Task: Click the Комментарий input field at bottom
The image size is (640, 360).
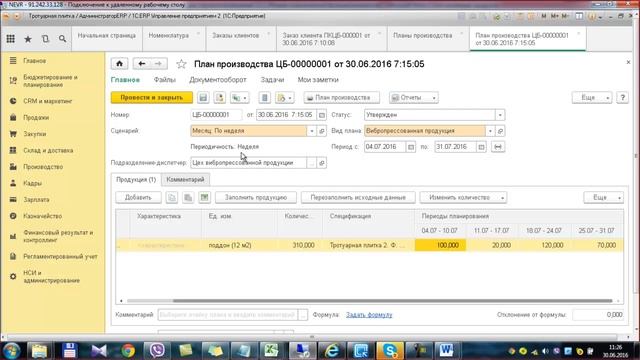Action: pyautogui.click(x=228, y=315)
